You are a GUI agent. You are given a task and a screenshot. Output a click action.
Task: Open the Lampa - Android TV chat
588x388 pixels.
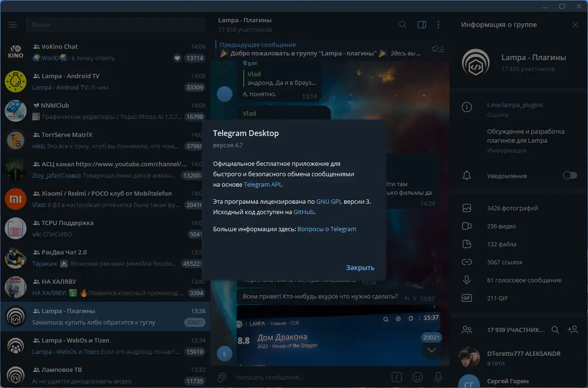[x=105, y=81]
